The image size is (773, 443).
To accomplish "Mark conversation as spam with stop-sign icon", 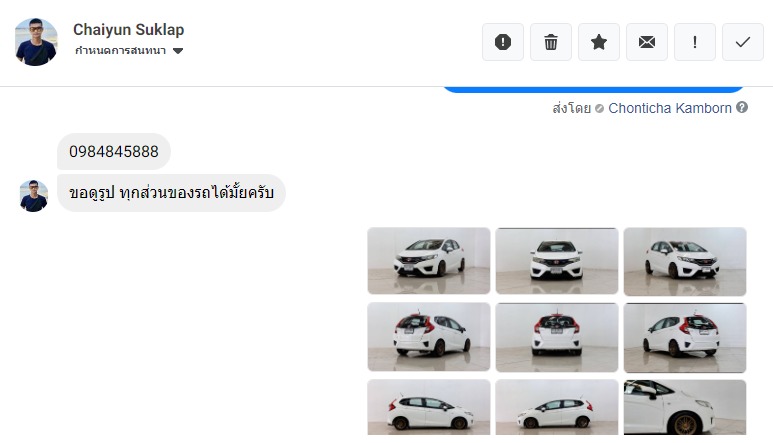I will pos(502,42).
